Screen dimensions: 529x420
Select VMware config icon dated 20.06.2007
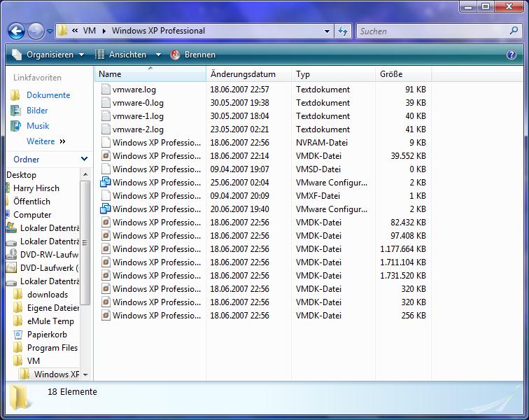(106, 209)
